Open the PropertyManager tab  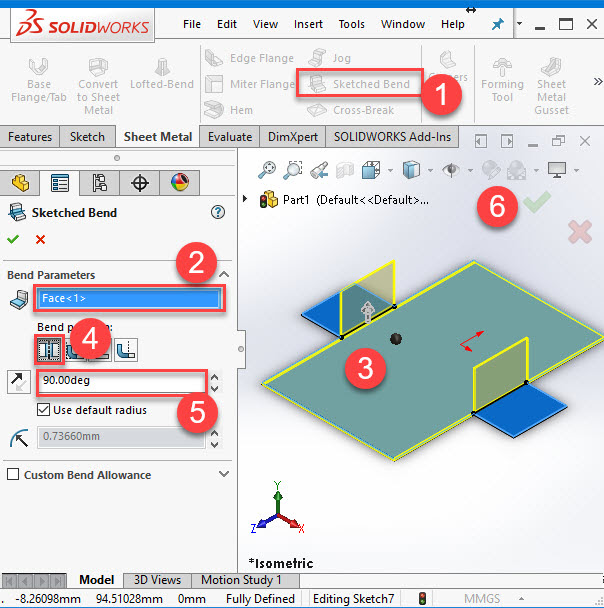point(60,183)
